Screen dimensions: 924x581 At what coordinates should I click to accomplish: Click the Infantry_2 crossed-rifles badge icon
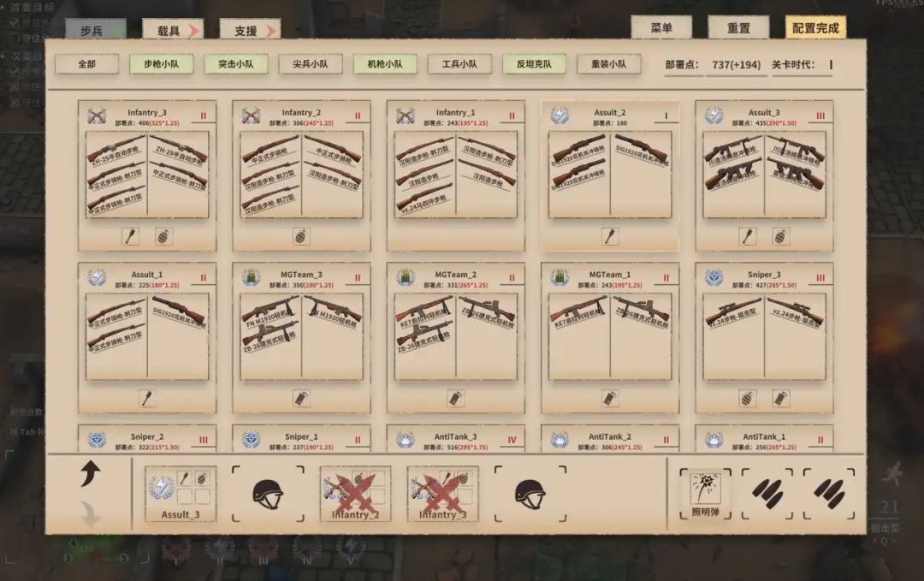pyautogui.click(x=251, y=116)
